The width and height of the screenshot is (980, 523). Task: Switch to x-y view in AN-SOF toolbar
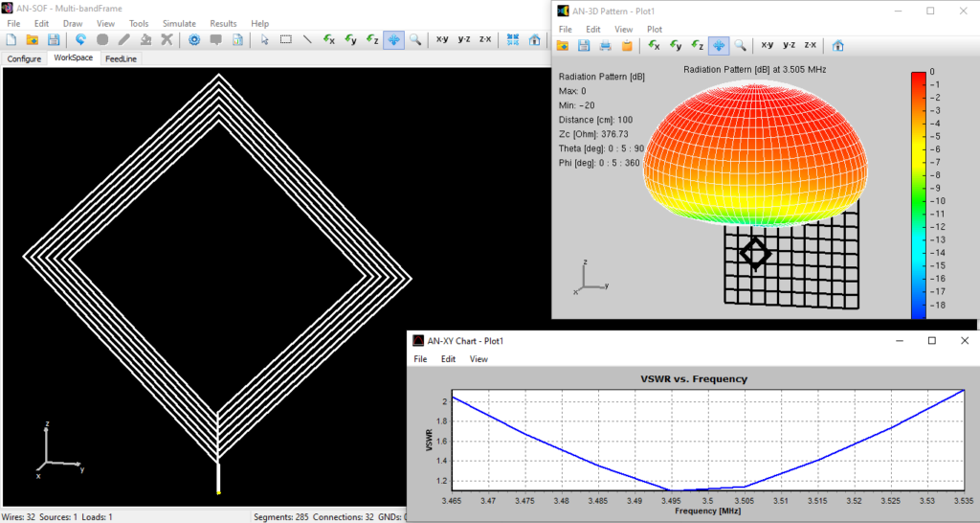(x=442, y=38)
